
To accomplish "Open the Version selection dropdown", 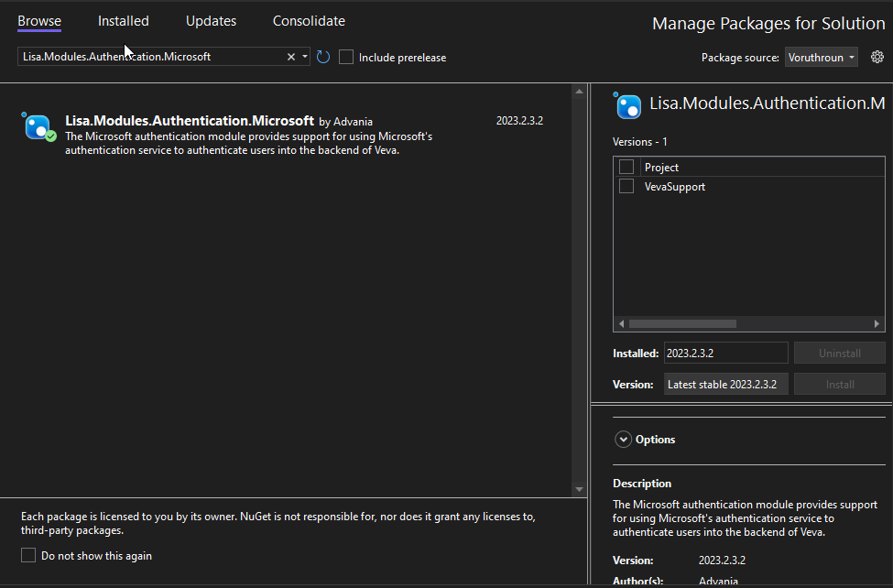I will tap(726, 385).
